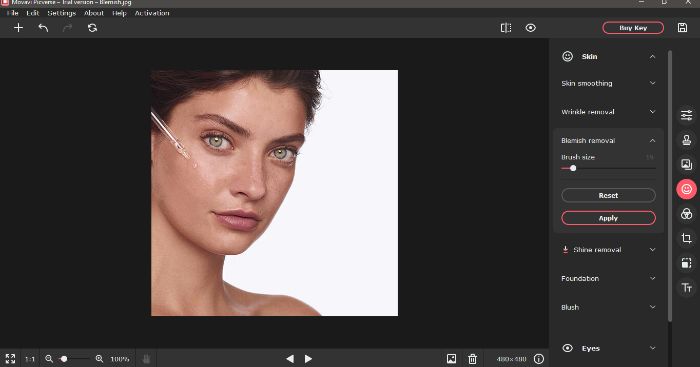This screenshot has height=367, width=700.
Task: Click the Buy Key button
Action: pos(633,28)
